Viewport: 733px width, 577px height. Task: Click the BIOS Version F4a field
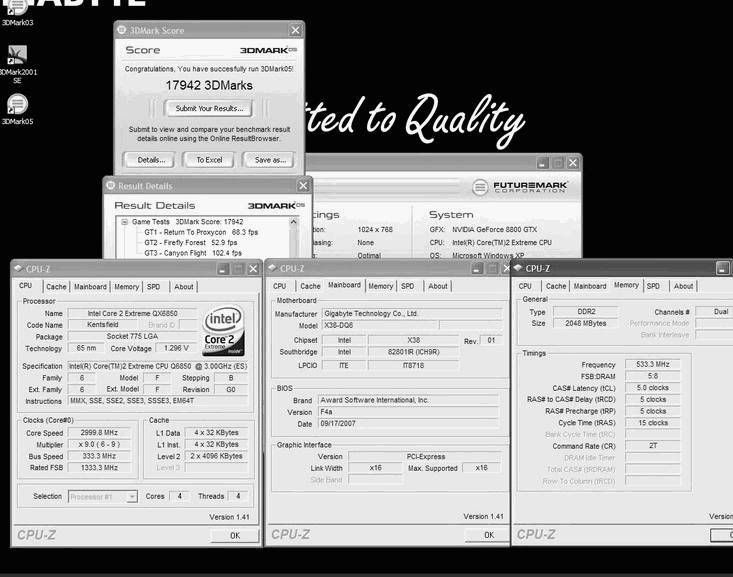pos(409,412)
